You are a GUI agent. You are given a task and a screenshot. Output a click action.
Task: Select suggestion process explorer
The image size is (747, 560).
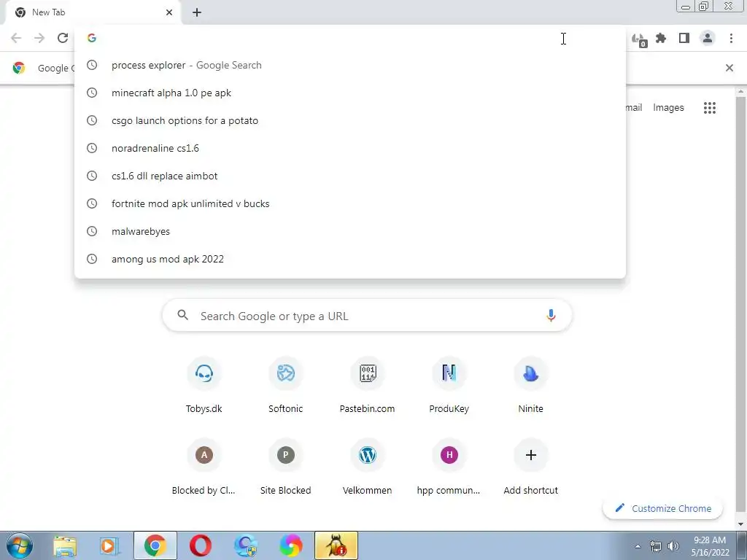pyautogui.click(x=350, y=65)
